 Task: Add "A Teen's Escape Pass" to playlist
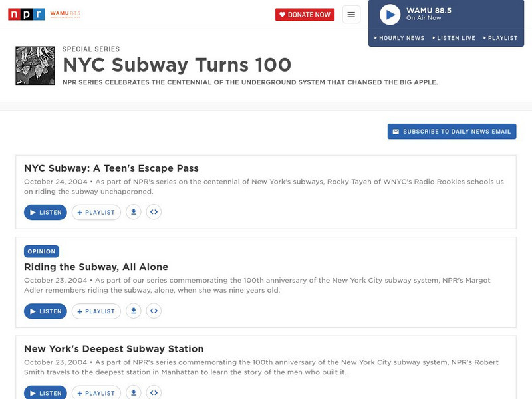click(x=96, y=213)
